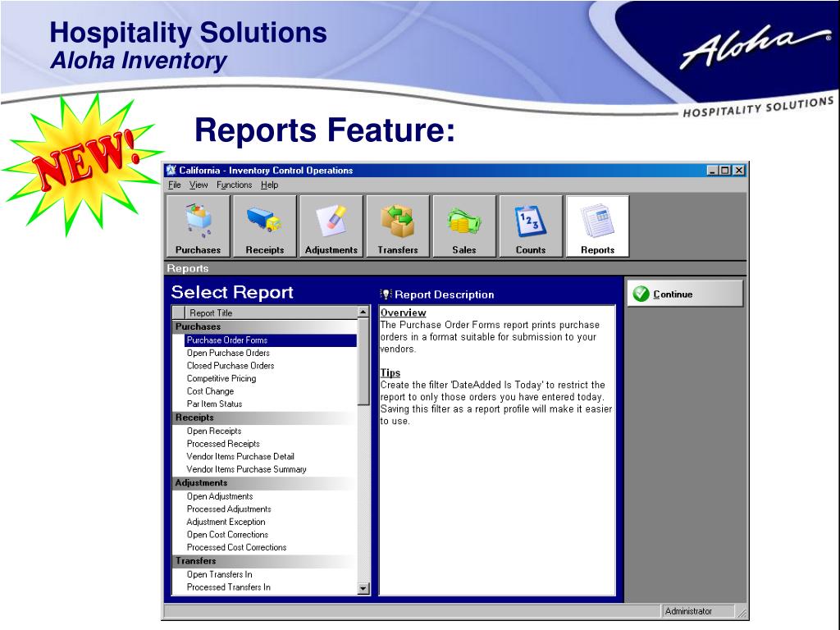The height and width of the screenshot is (630, 840).
Task: Maximize the Inventory Control Operations window
Action: click(724, 171)
